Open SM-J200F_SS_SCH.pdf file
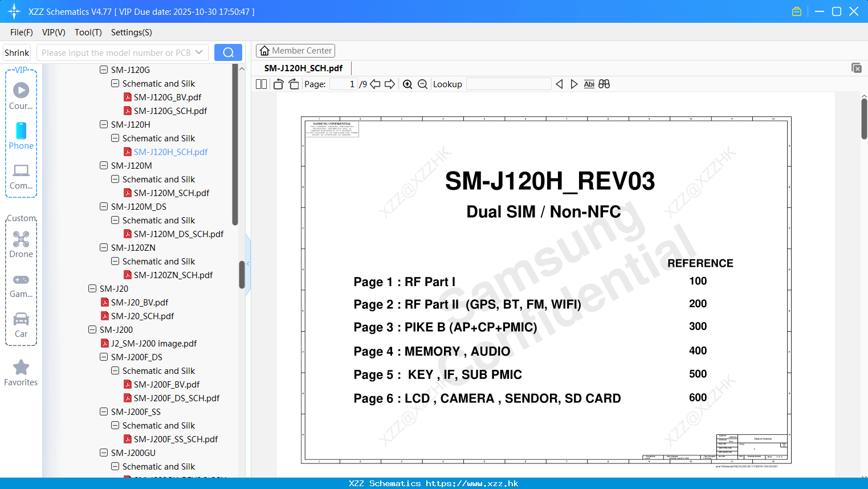Screen dimensions: 868x489 click(x=176, y=439)
